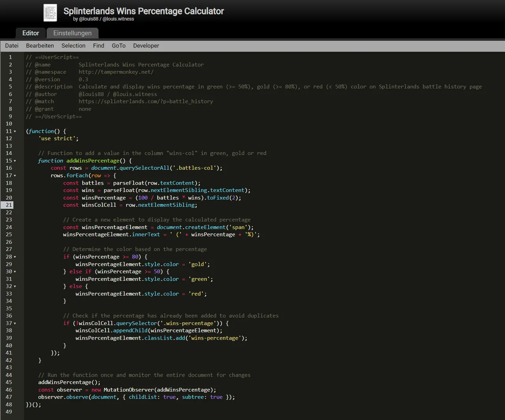
Task: Switch to the Editor tab
Action: (x=31, y=33)
